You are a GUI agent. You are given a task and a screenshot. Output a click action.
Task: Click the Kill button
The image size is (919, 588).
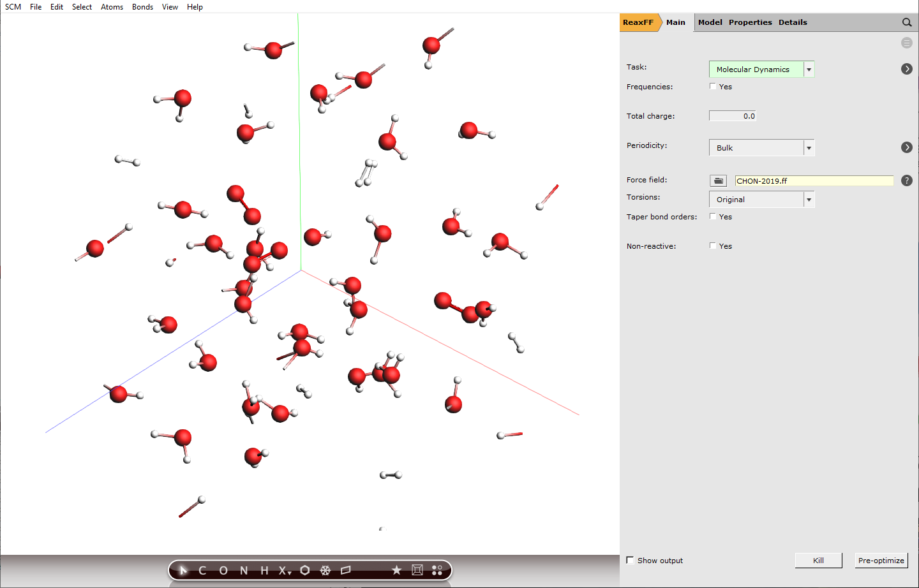[x=818, y=560]
